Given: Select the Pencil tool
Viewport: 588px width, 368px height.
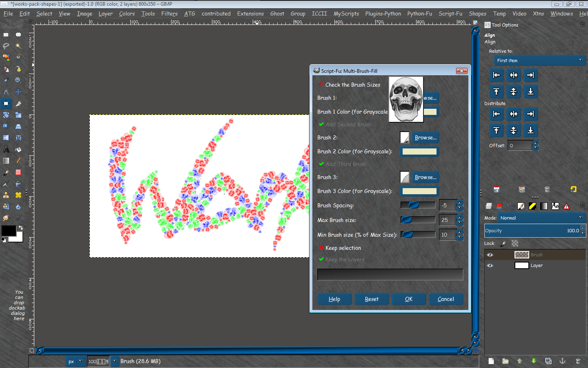Looking at the screenshot, I should (x=18, y=161).
